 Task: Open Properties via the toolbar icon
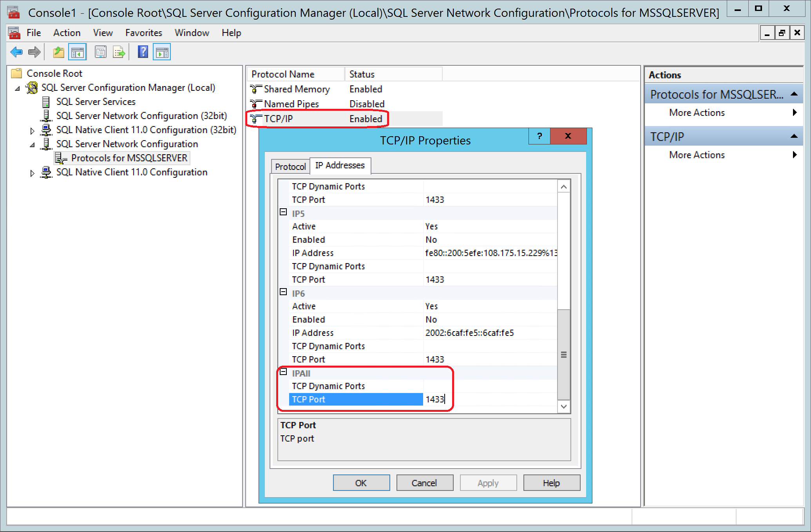pyautogui.click(x=100, y=51)
